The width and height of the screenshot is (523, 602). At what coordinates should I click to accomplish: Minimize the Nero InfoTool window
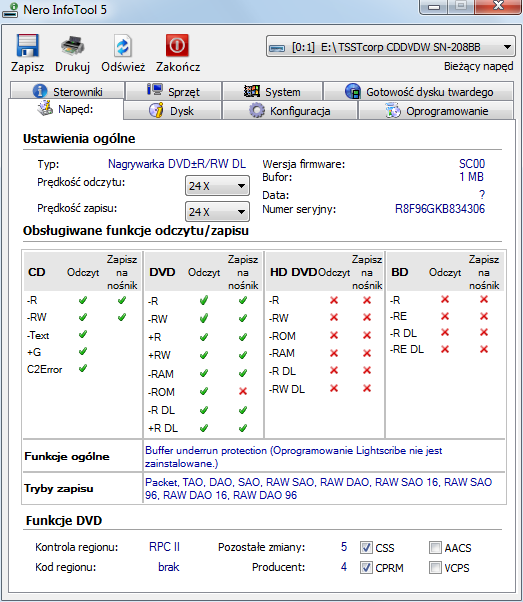pyautogui.click(x=434, y=7)
